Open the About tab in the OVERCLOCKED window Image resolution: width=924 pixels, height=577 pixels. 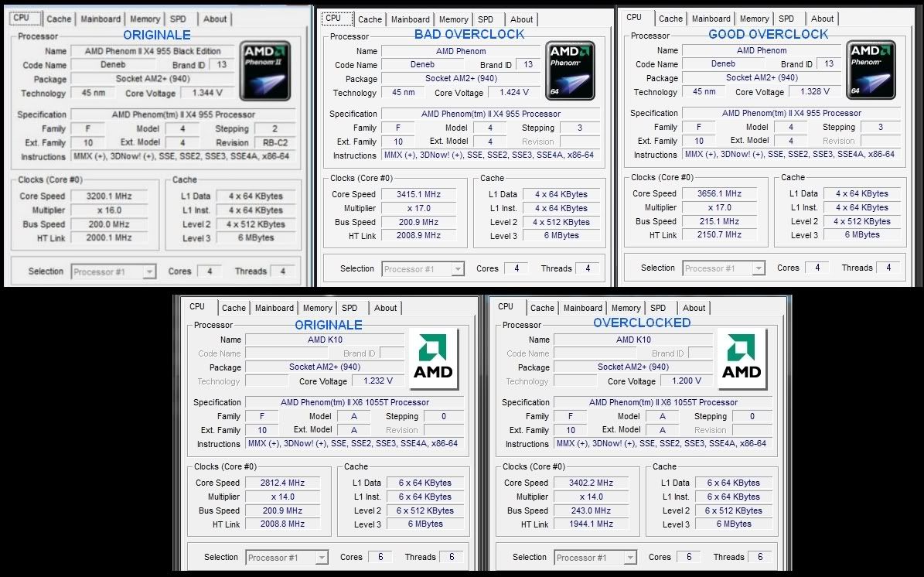[694, 308]
